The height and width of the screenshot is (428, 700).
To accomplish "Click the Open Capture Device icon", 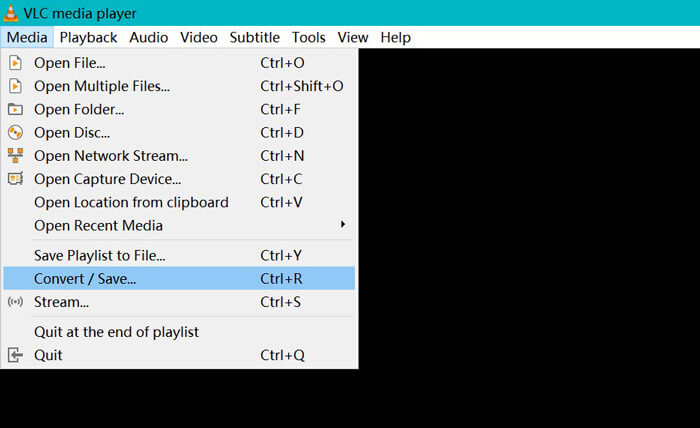I will (15, 179).
